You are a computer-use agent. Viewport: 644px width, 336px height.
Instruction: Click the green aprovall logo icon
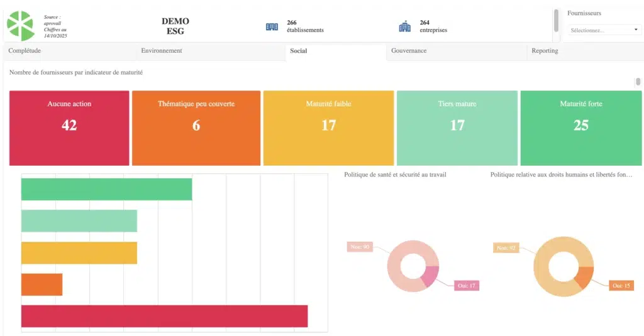[x=21, y=26]
